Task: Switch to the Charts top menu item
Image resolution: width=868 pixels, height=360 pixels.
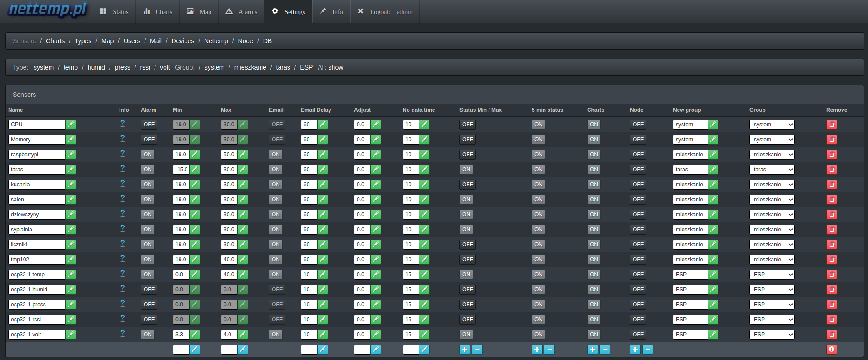Action: coord(158,12)
